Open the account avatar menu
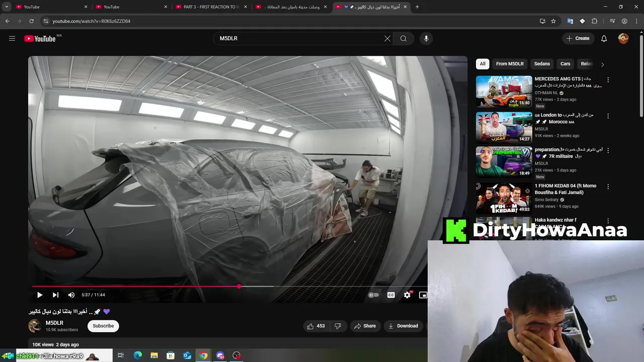The image size is (644, 362). tap(623, 38)
